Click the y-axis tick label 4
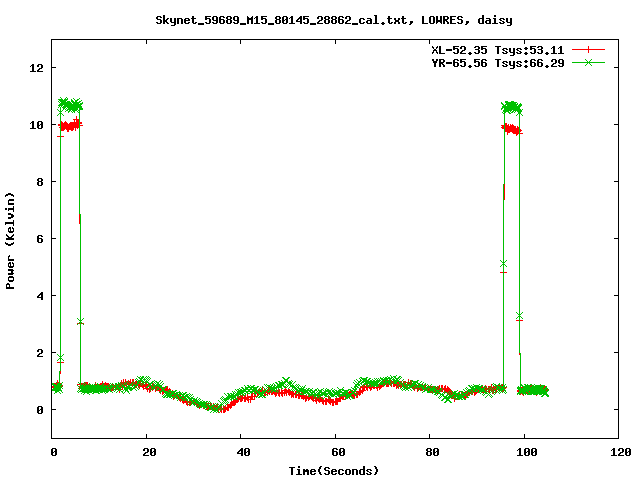 point(40,296)
